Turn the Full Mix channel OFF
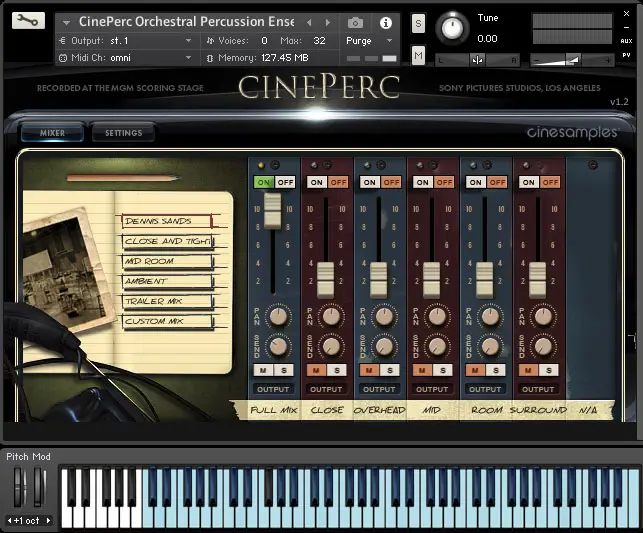 pos(285,182)
